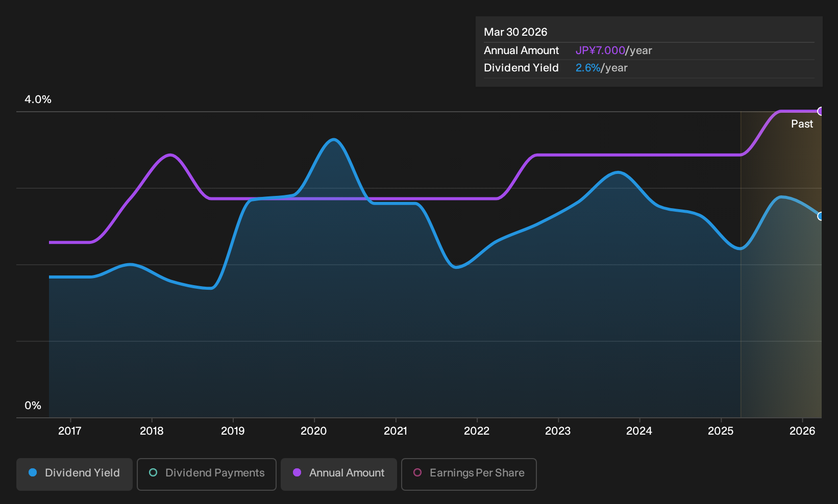Select the purple endpoint marker at 2026

click(821, 111)
